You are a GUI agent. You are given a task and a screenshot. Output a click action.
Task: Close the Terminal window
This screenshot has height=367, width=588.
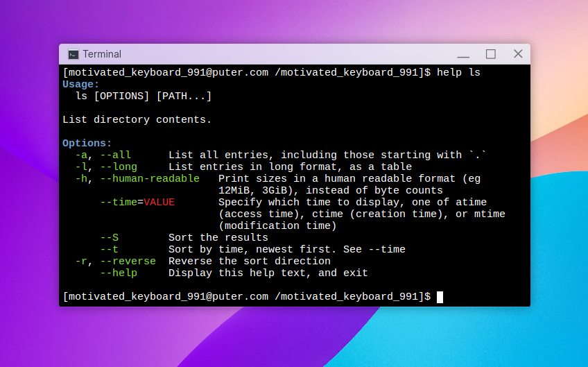tap(518, 54)
